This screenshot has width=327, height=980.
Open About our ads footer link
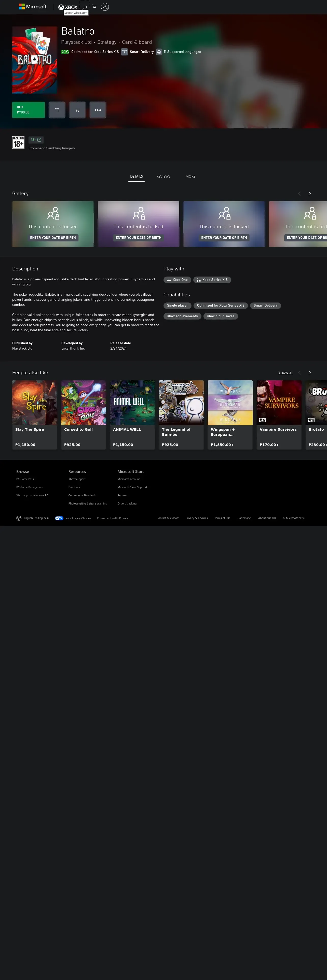tap(267, 518)
